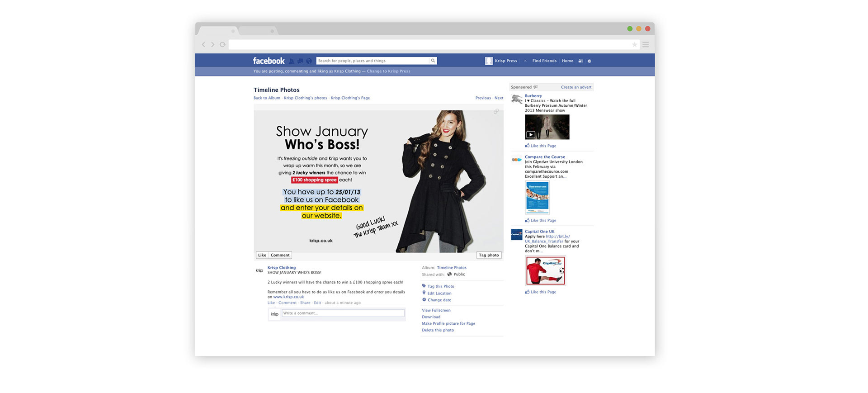868x393 pixels.
Task: Click the Create an advert link
Action: (x=576, y=87)
